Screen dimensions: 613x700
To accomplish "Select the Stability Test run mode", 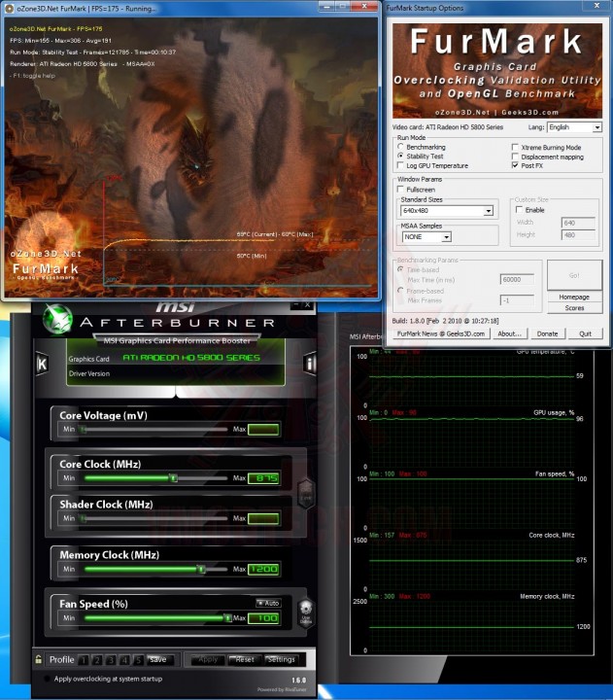I will click(400, 156).
